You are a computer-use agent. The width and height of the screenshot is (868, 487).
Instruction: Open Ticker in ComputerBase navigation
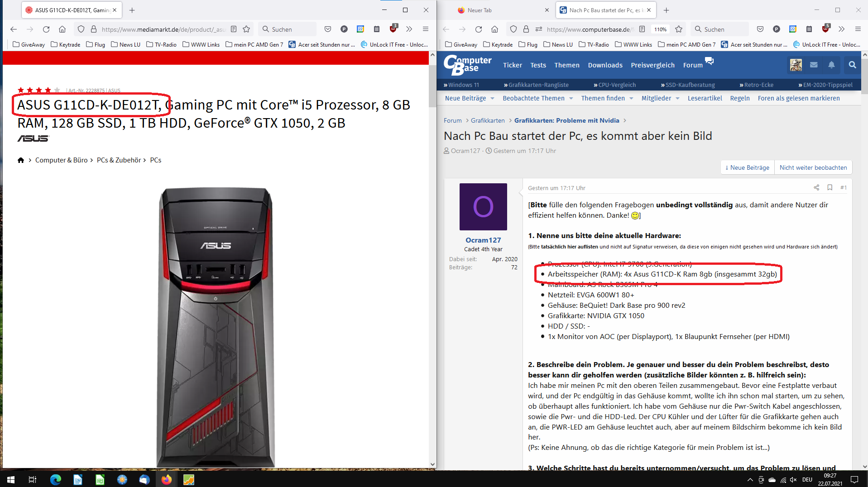coord(513,65)
